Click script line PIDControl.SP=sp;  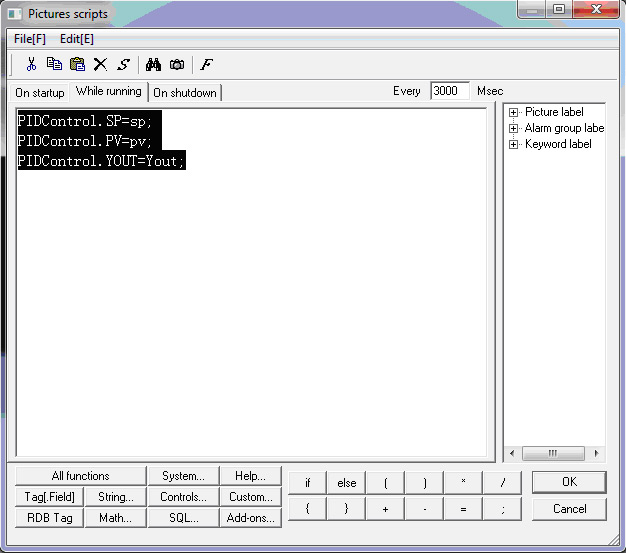click(85, 121)
